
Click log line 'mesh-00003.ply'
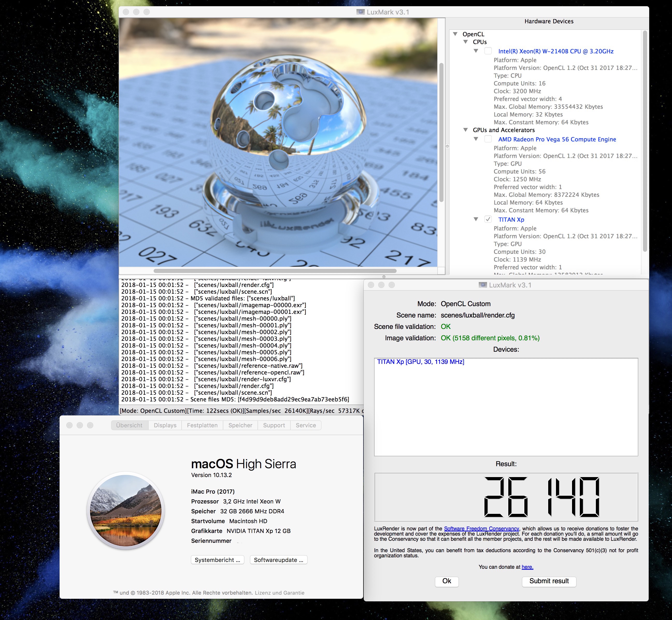[x=206, y=338]
